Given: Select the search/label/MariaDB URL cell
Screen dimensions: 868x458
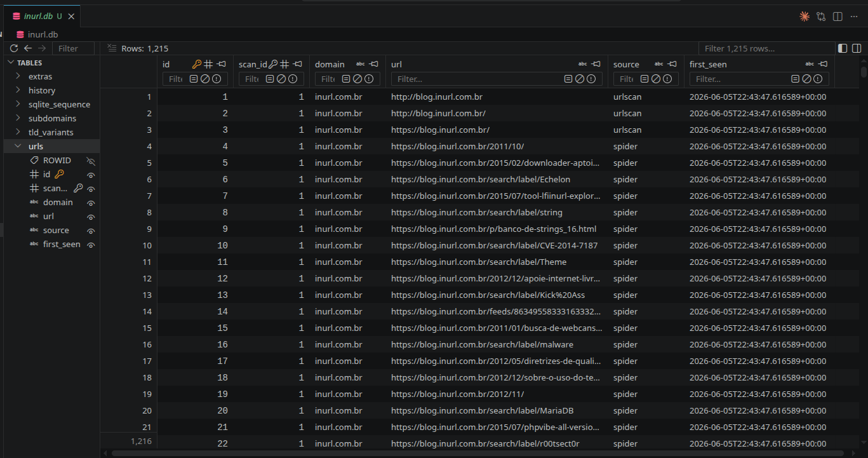Looking at the screenshot, I should pyautogui.click(x=497, y=410).
